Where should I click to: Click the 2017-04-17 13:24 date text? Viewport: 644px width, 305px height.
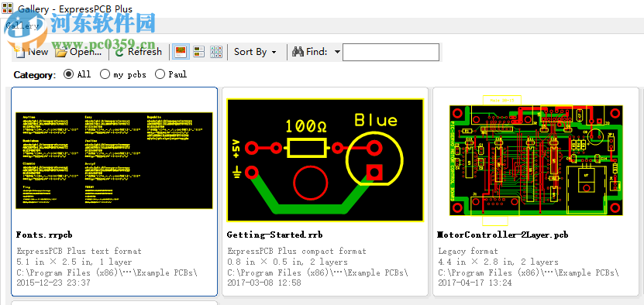[475, 283]
